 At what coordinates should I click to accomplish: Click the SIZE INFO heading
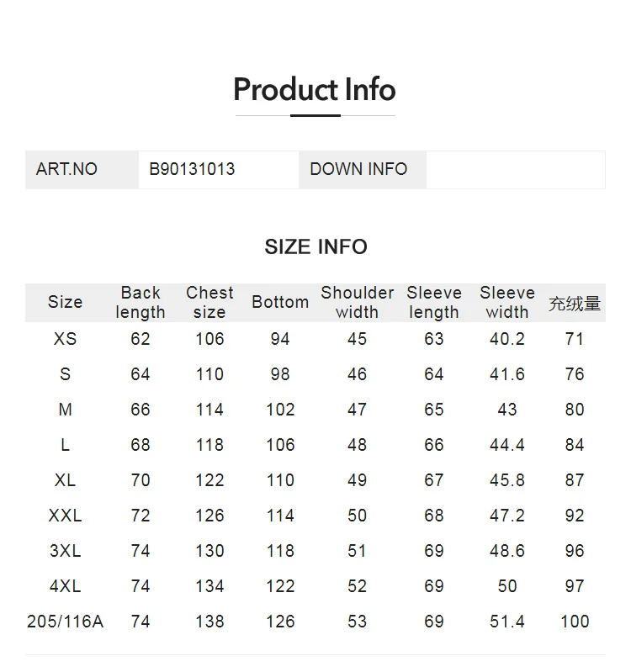[316, 247]
